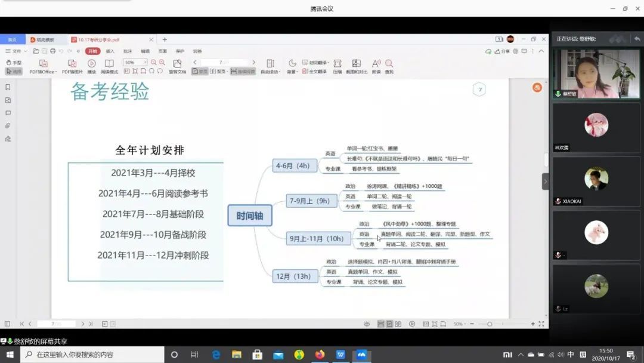The image size is (644, 363).
Task: Click the 旋转文档 rotate document icon
Action: pos(177,66)
